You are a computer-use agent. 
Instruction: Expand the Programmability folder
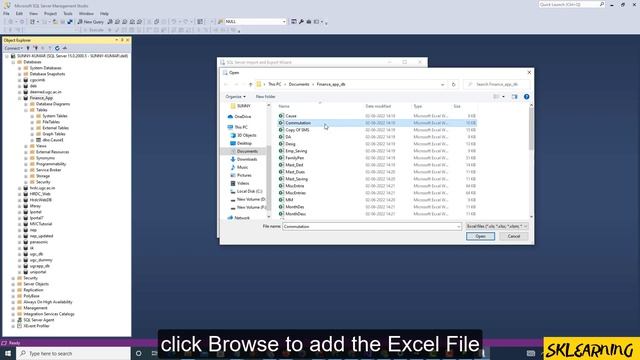(x=26, y=164)
